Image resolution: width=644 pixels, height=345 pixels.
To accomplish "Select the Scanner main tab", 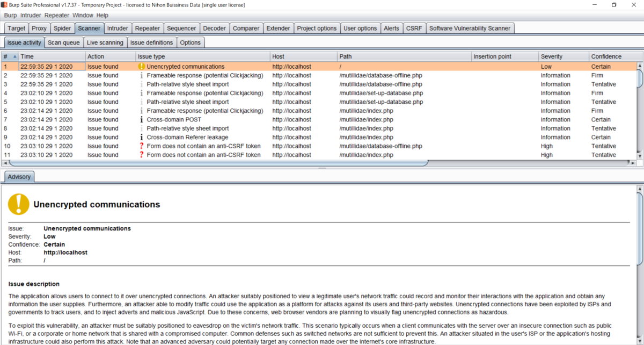I will 89,28.
